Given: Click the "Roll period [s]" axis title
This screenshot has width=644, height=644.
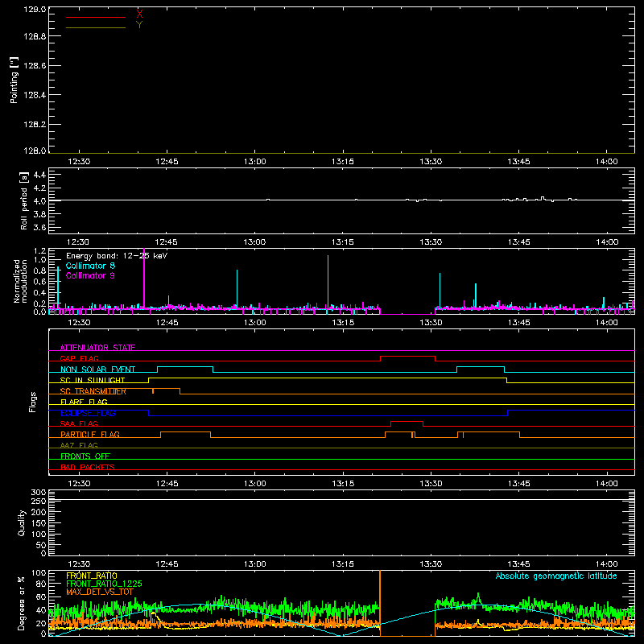Looking at the screenshot, I should click(x=24, y=200).
